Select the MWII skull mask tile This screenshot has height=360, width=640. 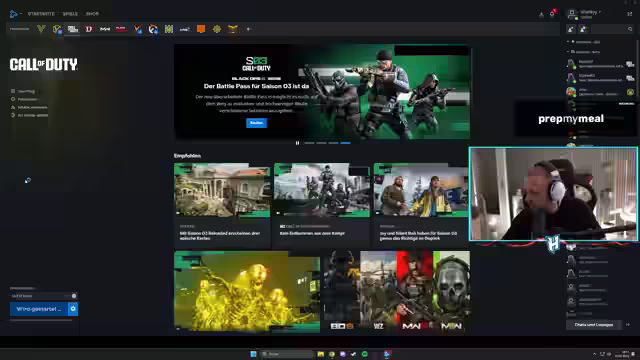coord(451,291)
